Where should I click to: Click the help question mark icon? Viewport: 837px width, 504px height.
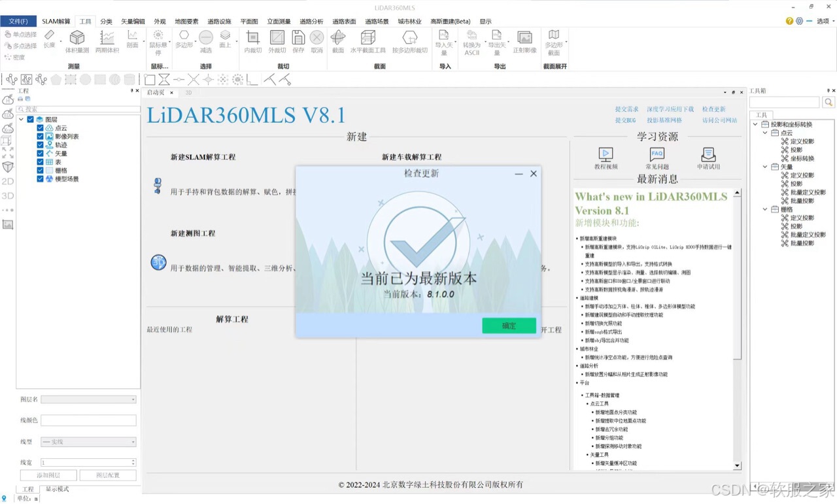point(789,21)
